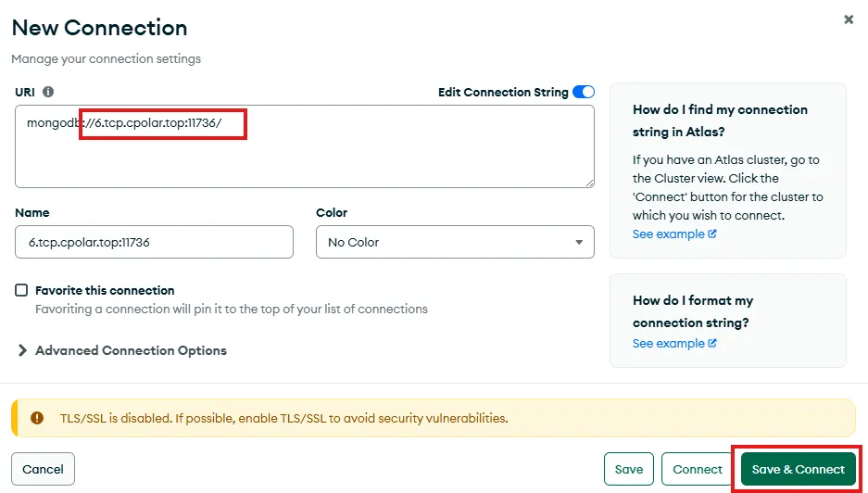
Task: Click the URI textarea resize handle
Action: click(x=588, y=182)
